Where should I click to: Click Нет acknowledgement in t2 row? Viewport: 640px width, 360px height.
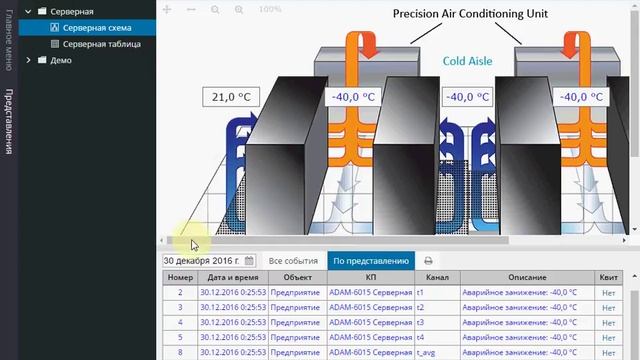pyautogui.click(x=608, y=308)
